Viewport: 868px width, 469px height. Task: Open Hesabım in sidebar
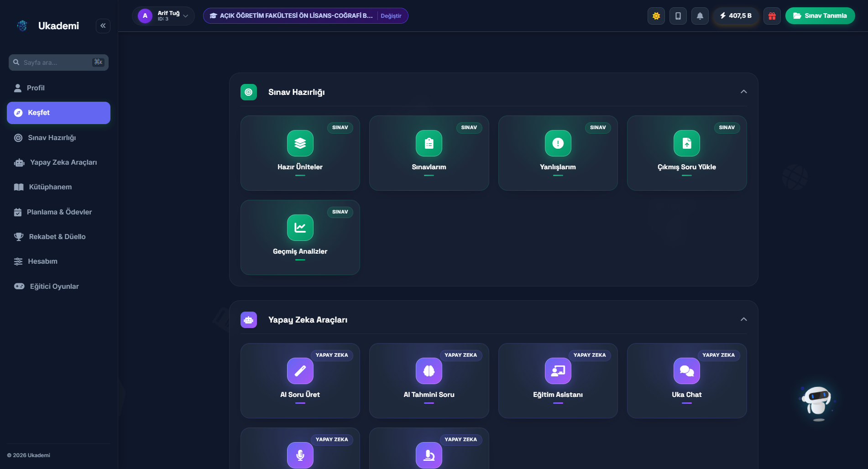pyautogui.click(x=58, y=261)
